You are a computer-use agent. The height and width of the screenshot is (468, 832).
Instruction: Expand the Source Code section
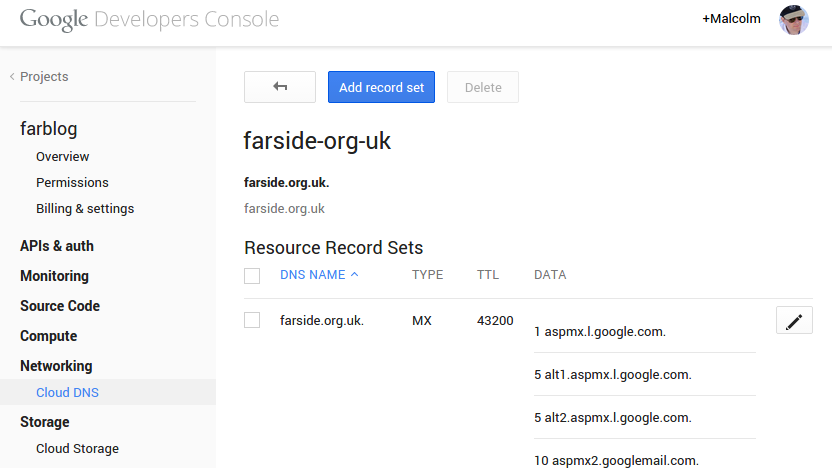(x=60, y=306)
